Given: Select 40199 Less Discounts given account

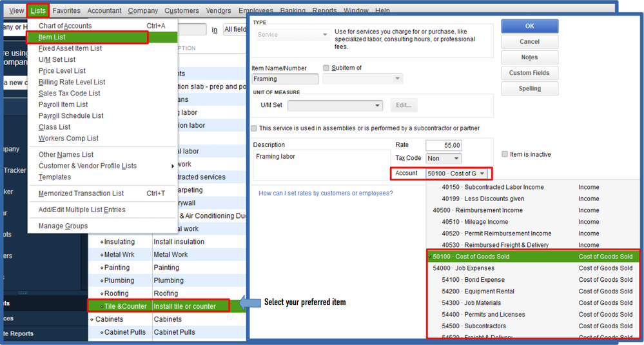Looking at the screenshot, I should pyautogui.click(x=532, y=199).
